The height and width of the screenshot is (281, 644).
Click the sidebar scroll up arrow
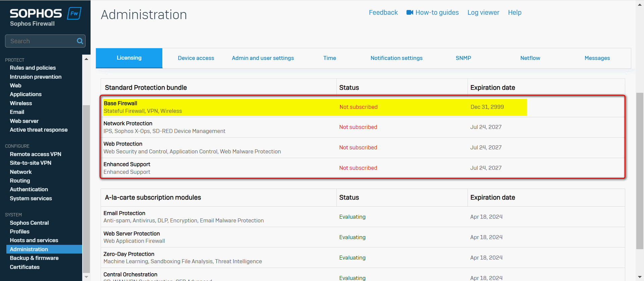86,59
